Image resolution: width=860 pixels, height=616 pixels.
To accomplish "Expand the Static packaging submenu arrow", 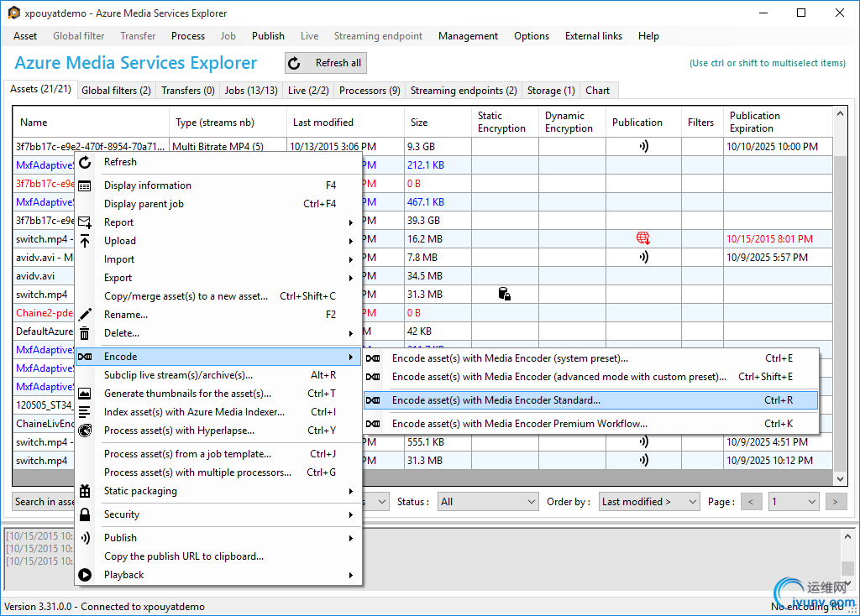I will pyautogui.click(x=350, y=492).
